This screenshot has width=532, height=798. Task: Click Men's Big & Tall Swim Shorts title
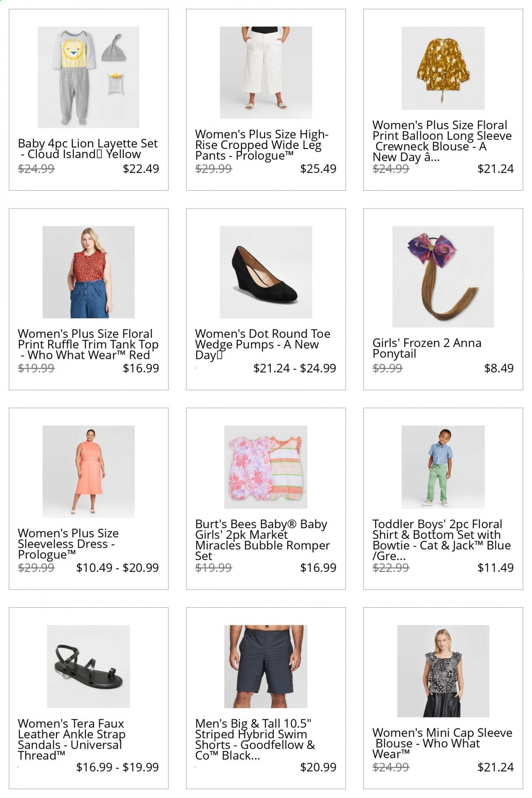click(255, 739)
